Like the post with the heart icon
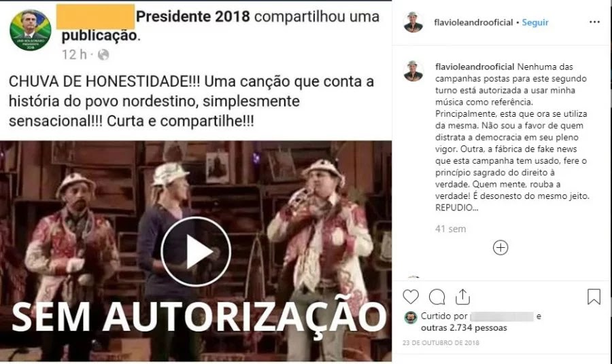This screenshot has height=364, width=612. click(411, 297)
